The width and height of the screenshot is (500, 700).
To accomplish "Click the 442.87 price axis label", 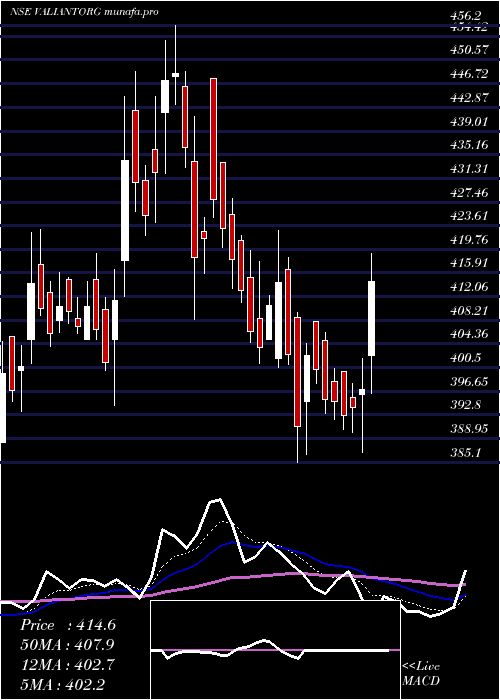I will pos(468,98).
